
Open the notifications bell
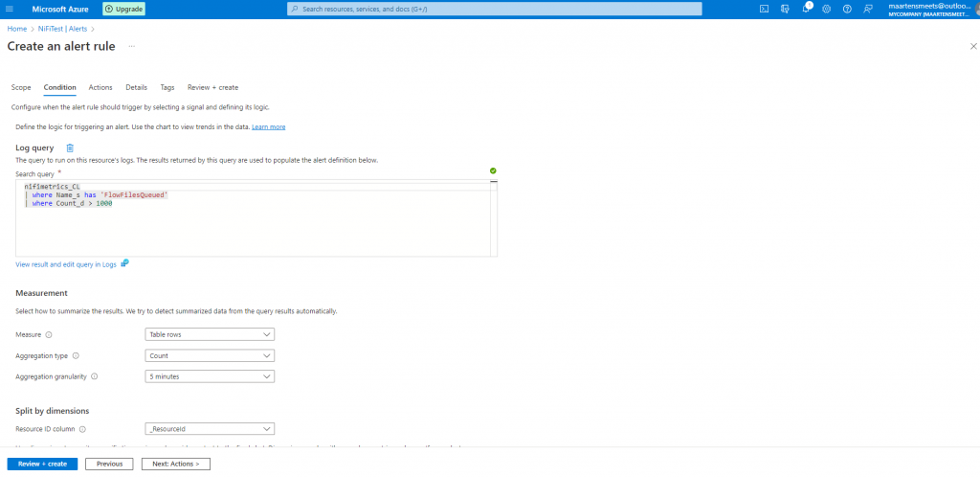click(x=806, y=9)
